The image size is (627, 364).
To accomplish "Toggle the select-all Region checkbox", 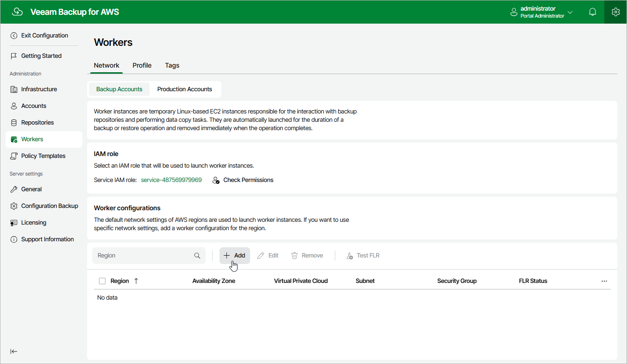I will [102, 281].
